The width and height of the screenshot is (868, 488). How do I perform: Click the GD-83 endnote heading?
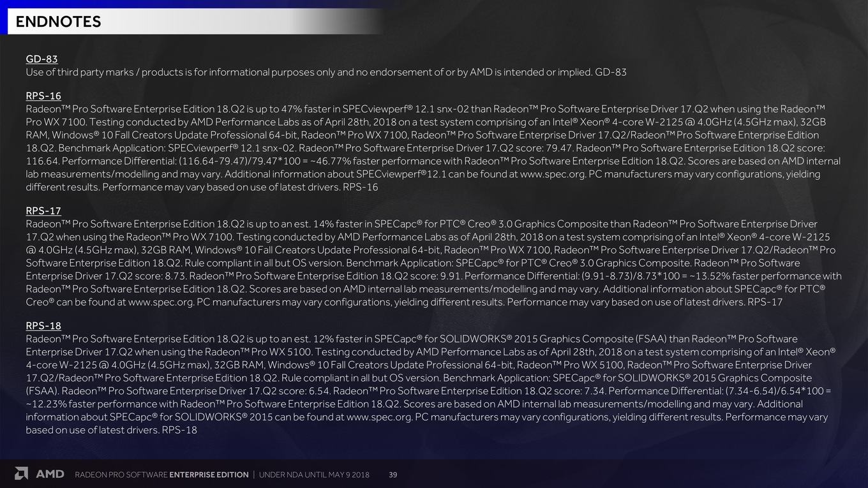[41, 59]
